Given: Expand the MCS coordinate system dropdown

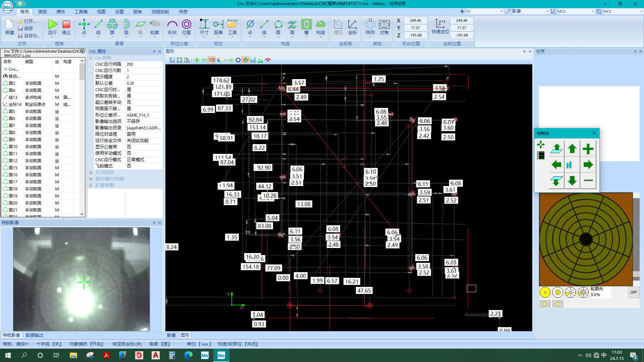Looking at the screenshot, I should [x=593, y=11].
